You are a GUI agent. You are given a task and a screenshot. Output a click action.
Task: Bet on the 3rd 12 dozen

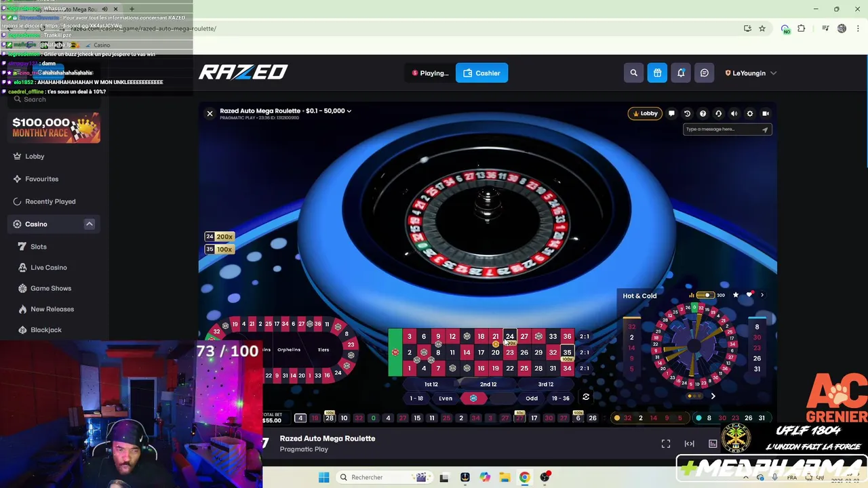point(545,384)
